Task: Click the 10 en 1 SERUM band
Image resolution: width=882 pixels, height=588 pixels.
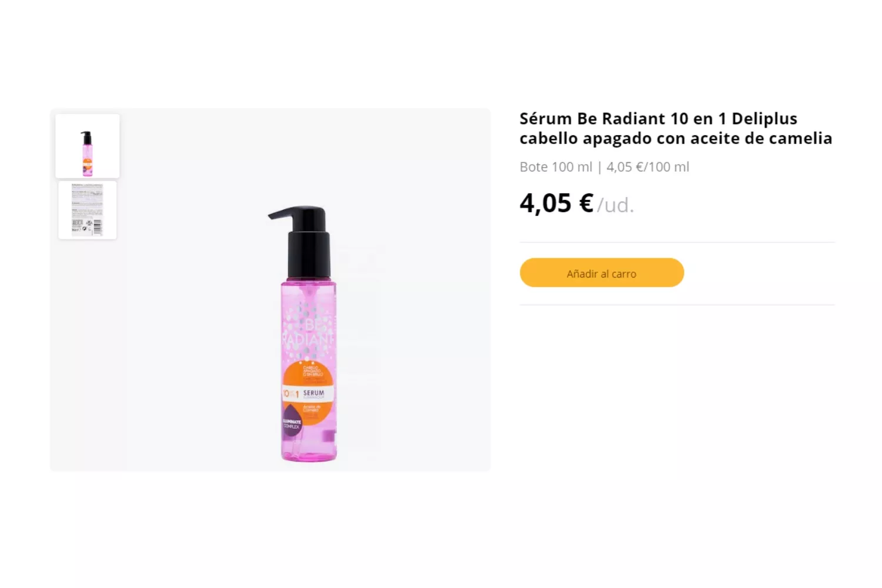Action: (x=308, y=393)
